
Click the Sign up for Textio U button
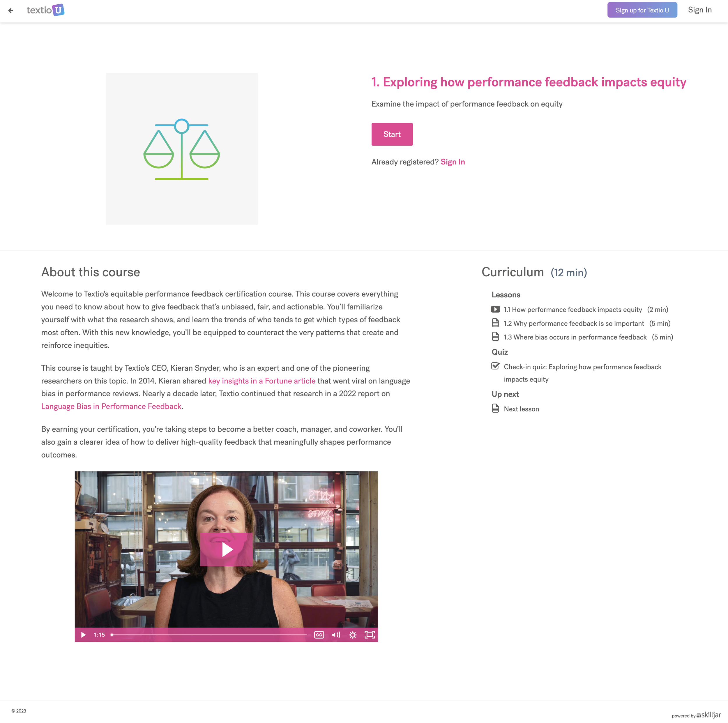pyautogui.click(x=642, y=10)
